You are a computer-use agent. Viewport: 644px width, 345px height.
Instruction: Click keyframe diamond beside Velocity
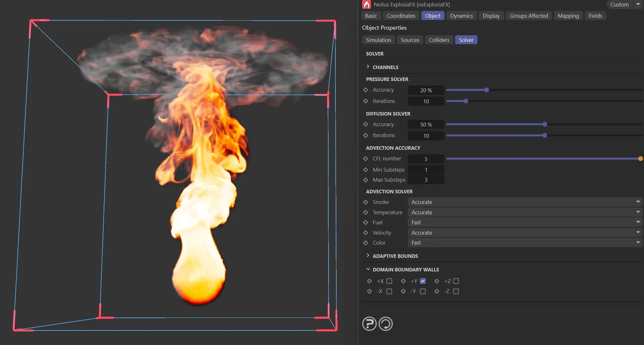pos(366,233)
